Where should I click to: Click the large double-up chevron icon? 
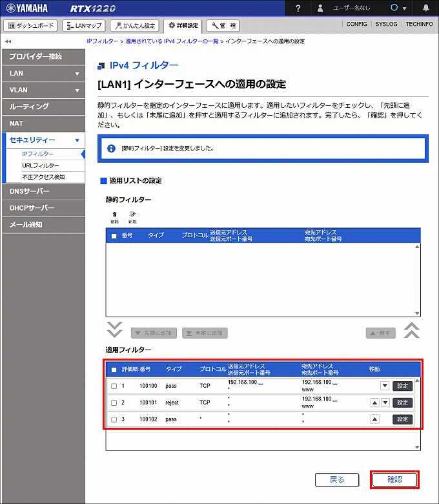pos(412,330)
